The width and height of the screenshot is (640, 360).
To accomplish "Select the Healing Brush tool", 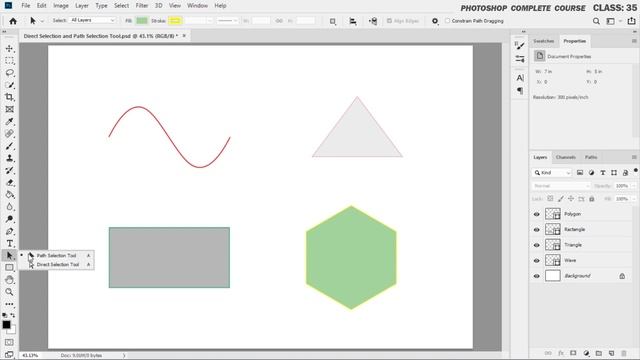I will tap(9, 133).
